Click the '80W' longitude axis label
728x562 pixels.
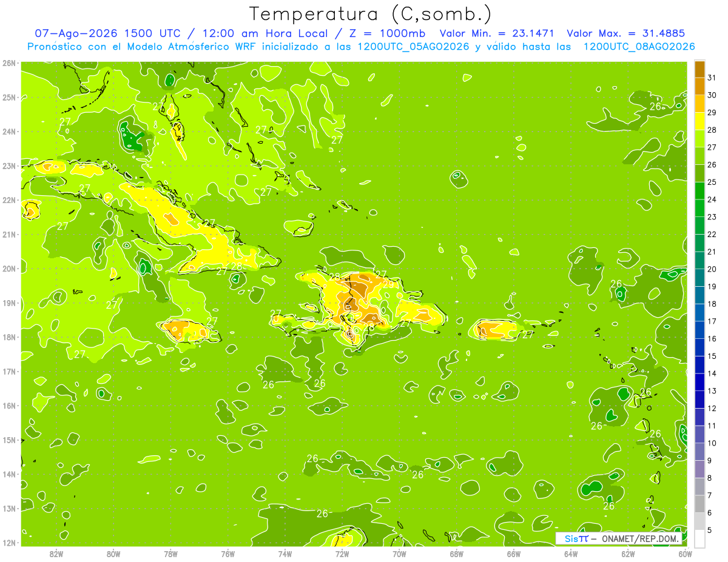[x=113, y=554]
